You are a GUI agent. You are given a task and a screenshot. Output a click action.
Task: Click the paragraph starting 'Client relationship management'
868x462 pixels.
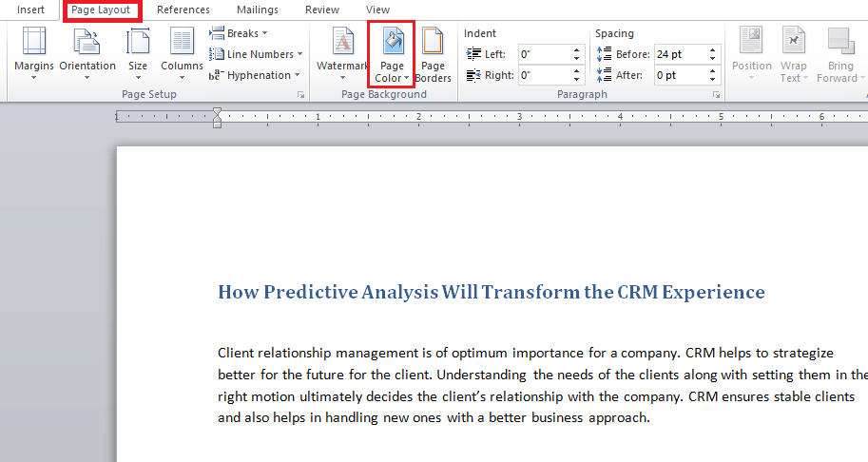[x=543, y=385]
